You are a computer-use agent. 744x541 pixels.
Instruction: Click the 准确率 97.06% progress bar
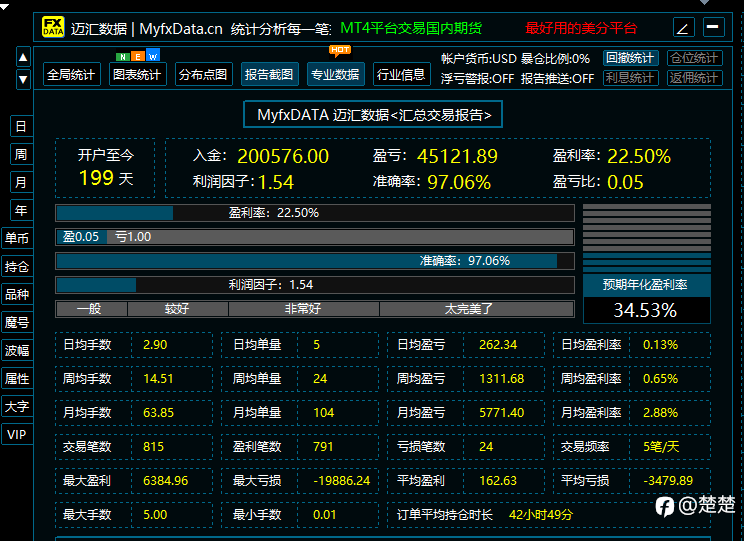pyautogui.click(x=315, y=261)
